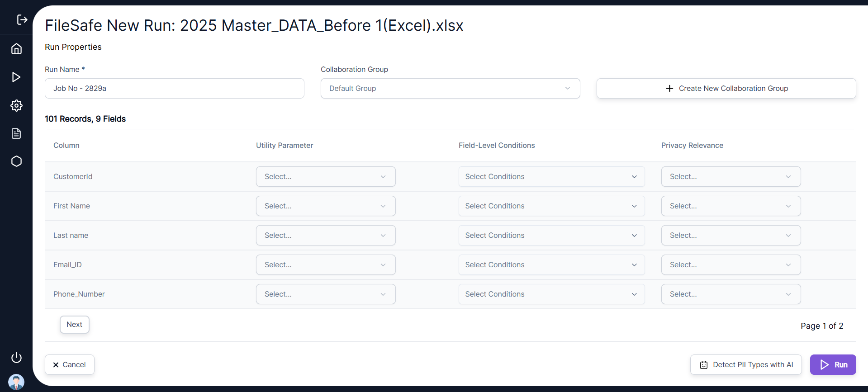Image resolution: width=868 pixels, height=392 pixels.
Task: Open Privacy Relevance dropdown for Email_ID
Action: 730,265
